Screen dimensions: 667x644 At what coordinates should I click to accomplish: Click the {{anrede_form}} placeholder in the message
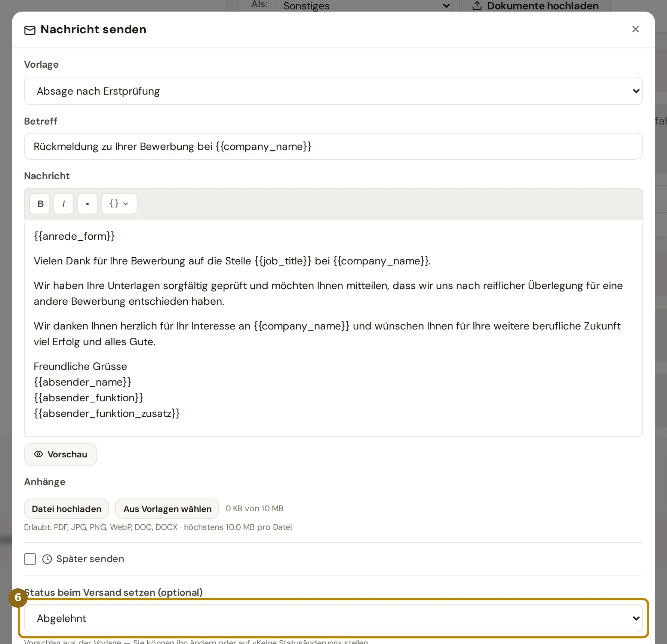click(74, 236)
